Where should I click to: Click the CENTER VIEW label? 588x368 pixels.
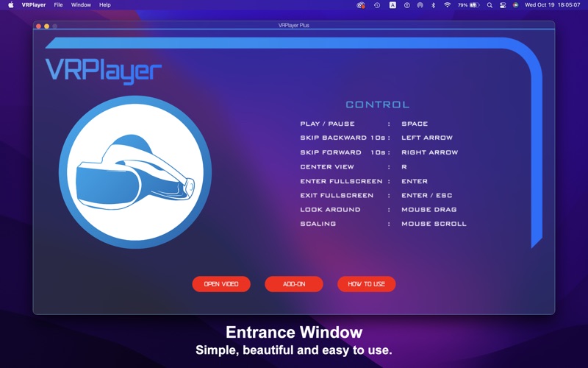coord(327,167)
